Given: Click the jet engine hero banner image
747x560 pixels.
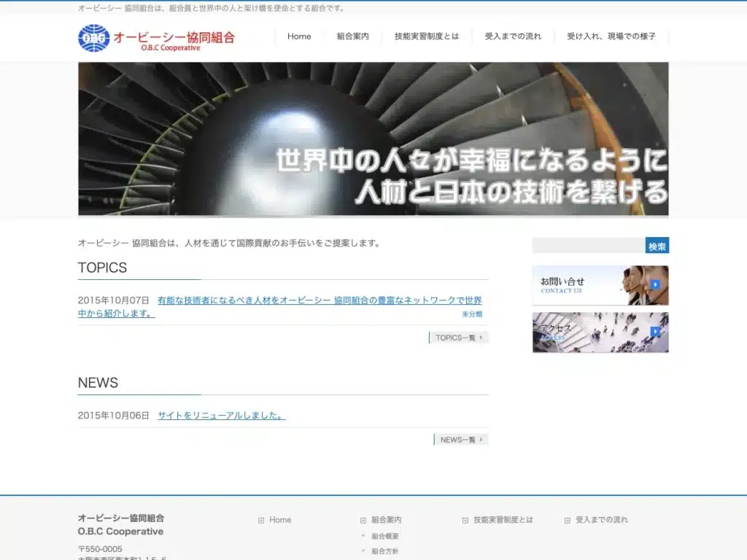Looking at the screenshot, I should (373, 139).
